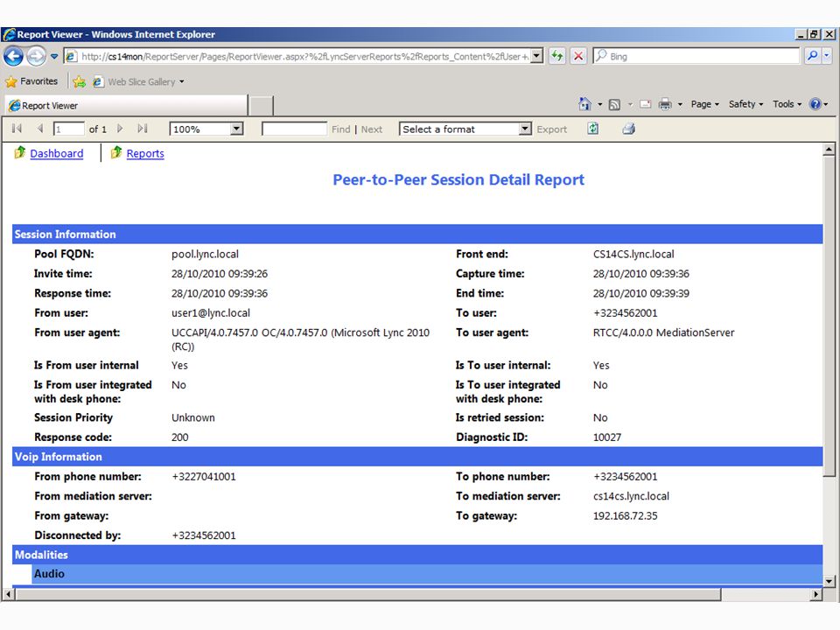Click the vertical scrollbar up arrow
This screenshot has width=840, height=630.
click(829, 150)
